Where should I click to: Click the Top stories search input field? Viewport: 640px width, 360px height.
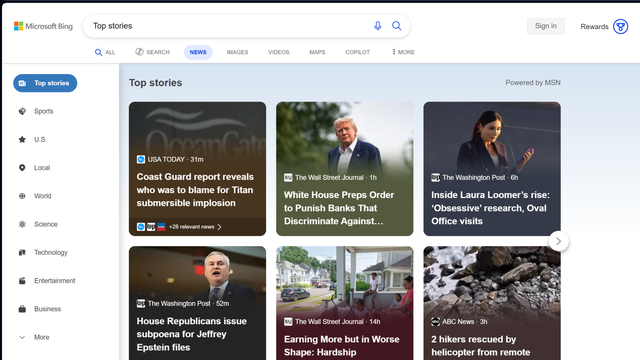point(229,26)
